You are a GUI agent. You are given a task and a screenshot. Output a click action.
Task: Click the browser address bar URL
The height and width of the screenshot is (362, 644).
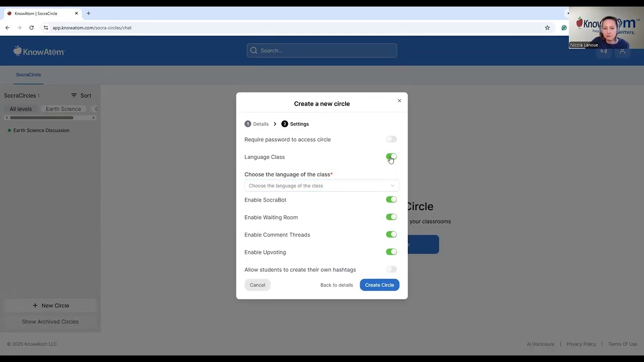pos(92,28)
